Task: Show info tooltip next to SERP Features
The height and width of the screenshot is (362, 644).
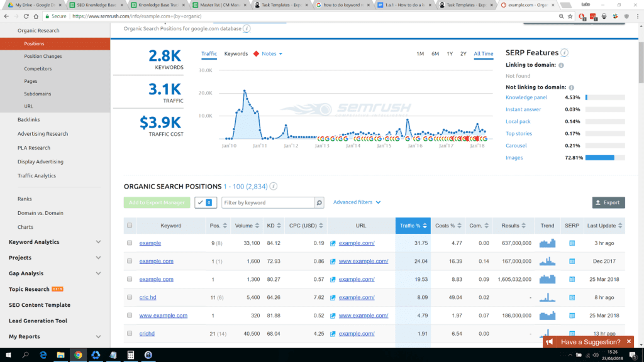Action: tap(565, 53)
